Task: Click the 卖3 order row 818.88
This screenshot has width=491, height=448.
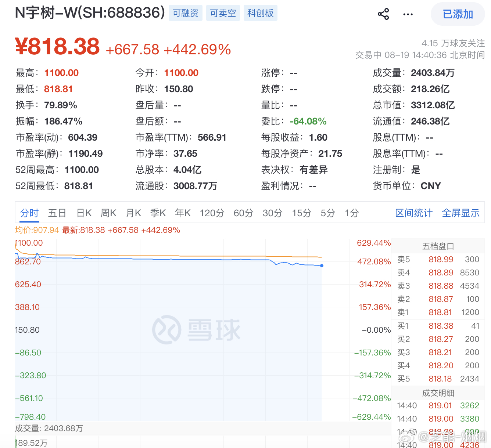Action: 438,286
